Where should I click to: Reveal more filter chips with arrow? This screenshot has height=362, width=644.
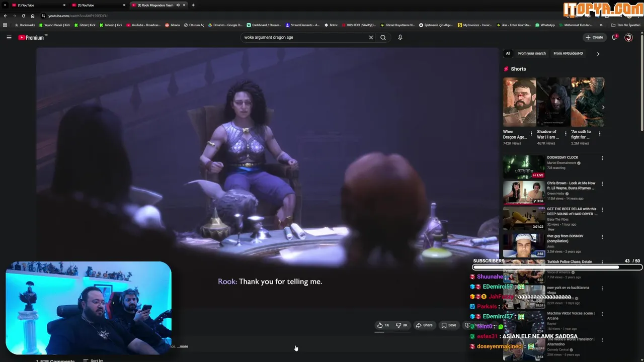(598, 54)
